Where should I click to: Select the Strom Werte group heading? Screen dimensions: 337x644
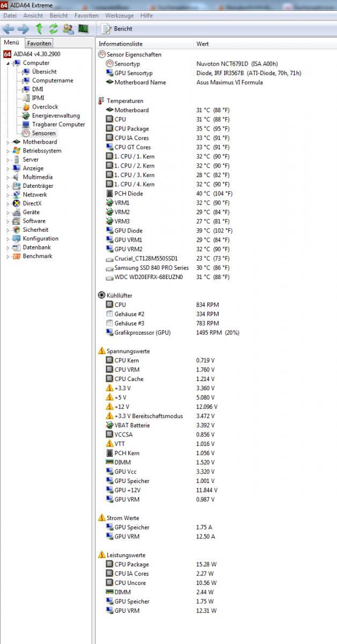click(123, 518)
